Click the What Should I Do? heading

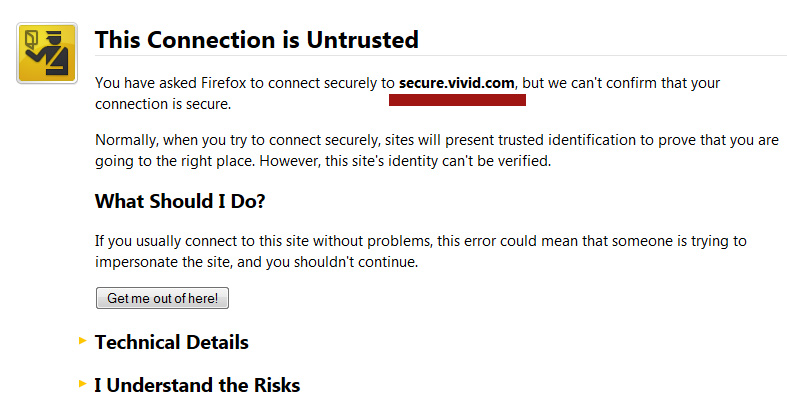point(180,201)
